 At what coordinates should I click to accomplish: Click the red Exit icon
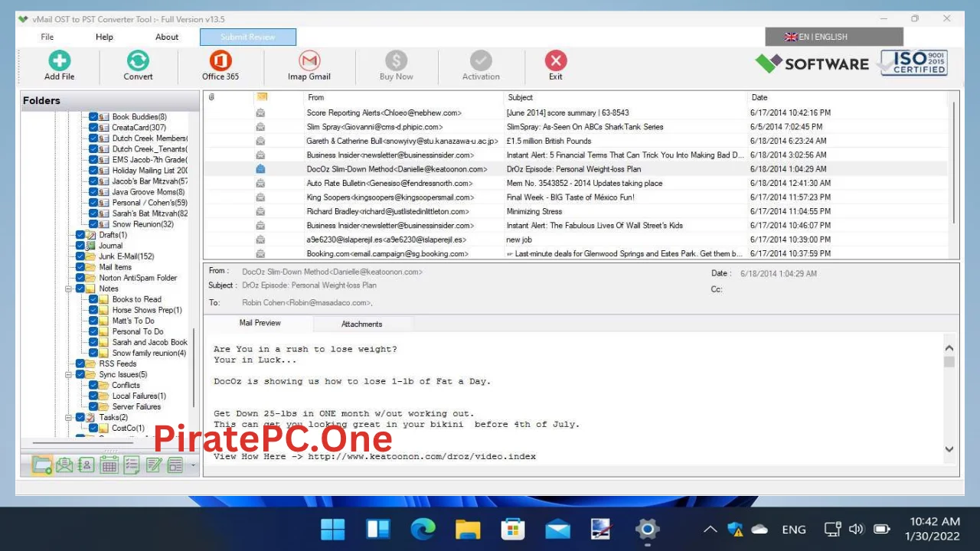(556, 61)
